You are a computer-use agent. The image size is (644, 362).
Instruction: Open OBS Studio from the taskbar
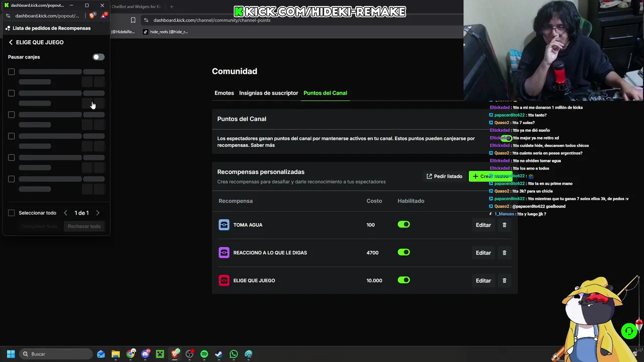point(190,354)
